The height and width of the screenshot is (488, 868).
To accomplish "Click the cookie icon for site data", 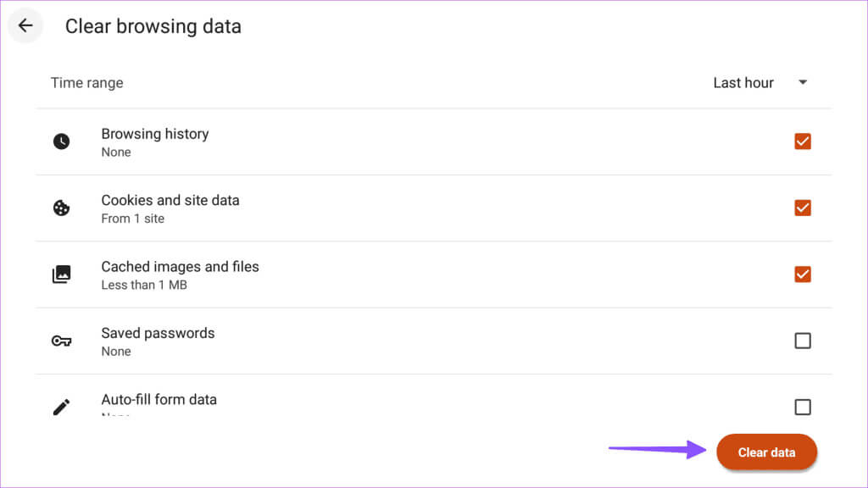I will pos(61,208).
